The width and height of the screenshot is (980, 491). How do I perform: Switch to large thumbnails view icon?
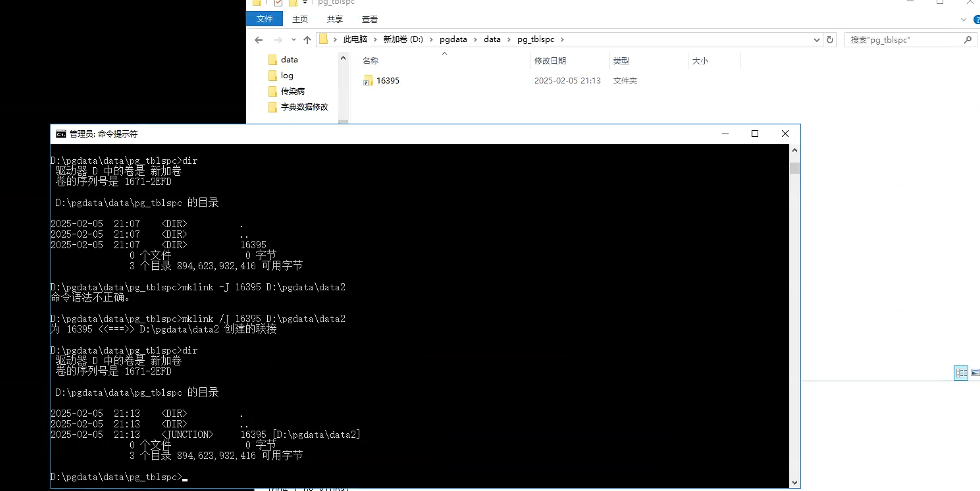coord(975,372)
